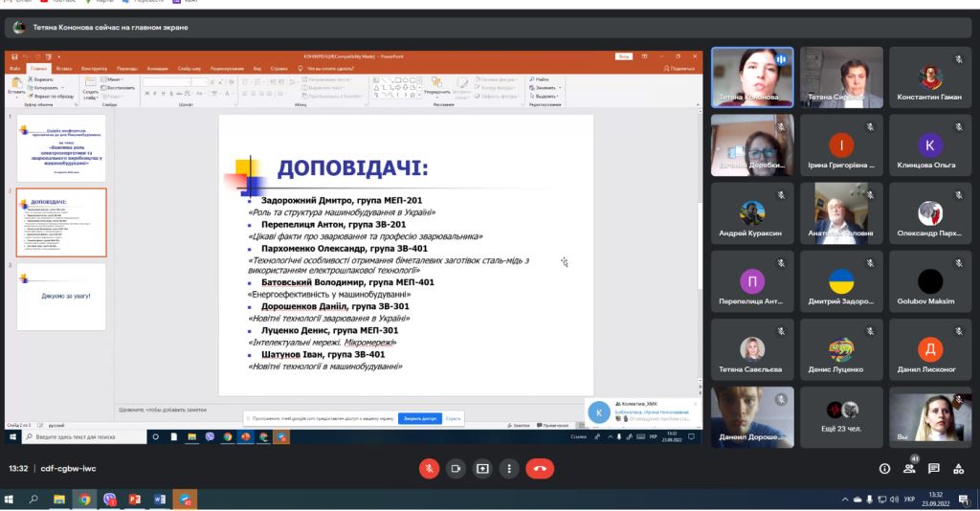Viewport: 980px width, 511px height.
Task: Open the three-dot more options menu
Action: (x=509, y=469)
